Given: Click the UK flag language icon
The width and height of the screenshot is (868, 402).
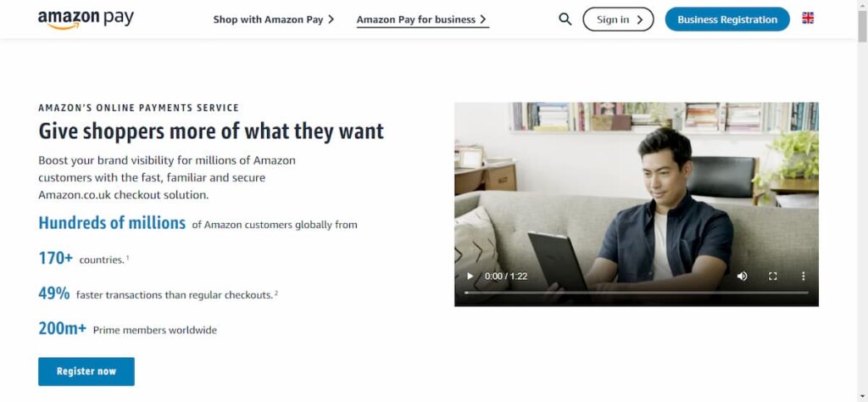Looking at the screenshot, I should [808, 19].
